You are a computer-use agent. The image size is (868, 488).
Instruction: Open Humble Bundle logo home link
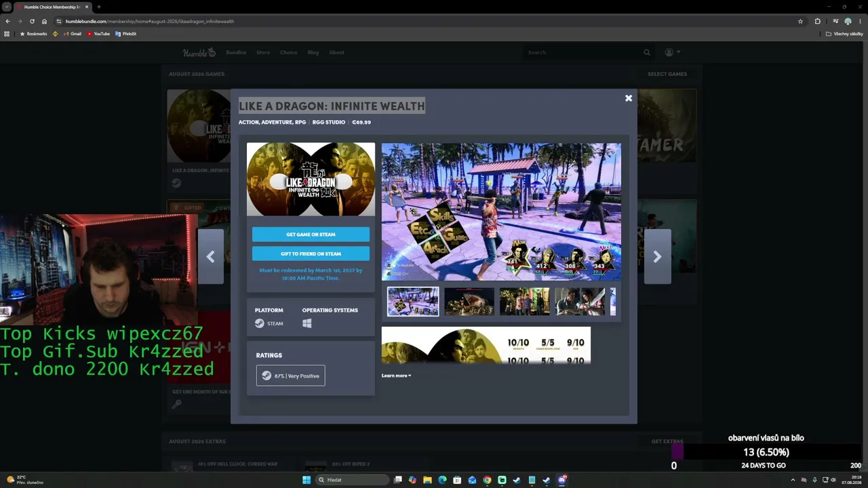click(x=199, y=52)
